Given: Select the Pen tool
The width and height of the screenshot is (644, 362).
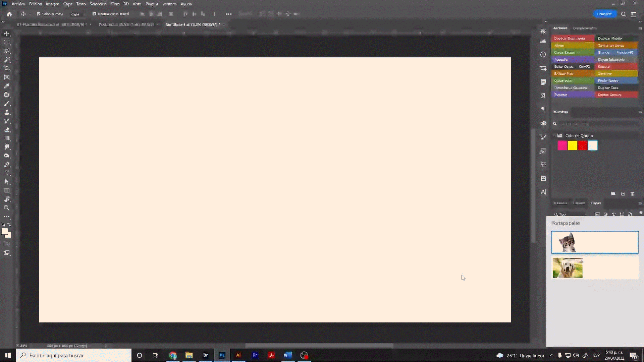Looking at the screenshot, I should [x=7, y=164].
